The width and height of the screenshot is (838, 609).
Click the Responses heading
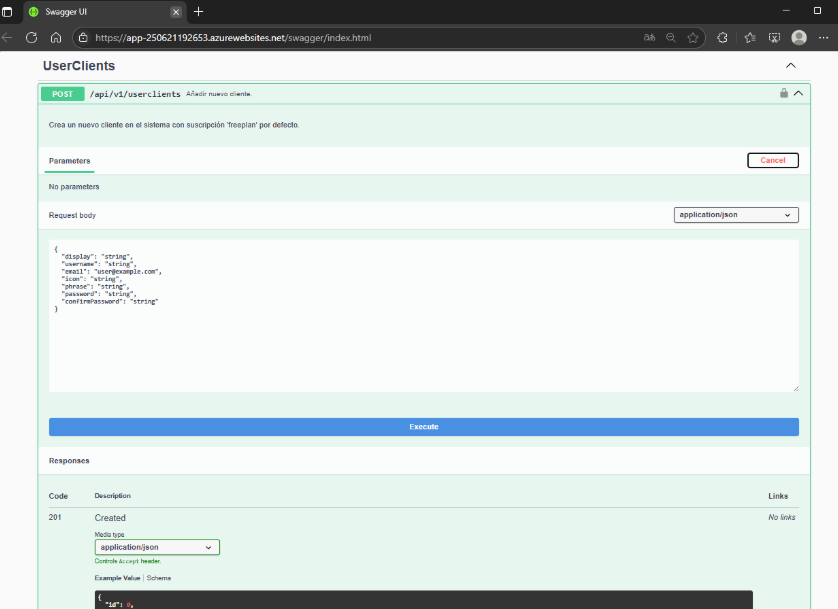click(69, 460)
